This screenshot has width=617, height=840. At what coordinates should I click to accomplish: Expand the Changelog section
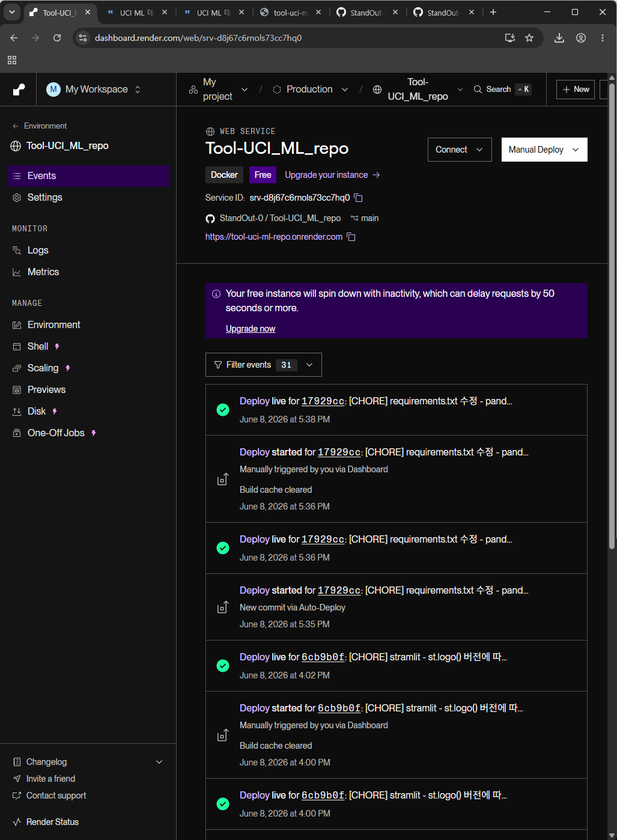(x=88, y=762)
